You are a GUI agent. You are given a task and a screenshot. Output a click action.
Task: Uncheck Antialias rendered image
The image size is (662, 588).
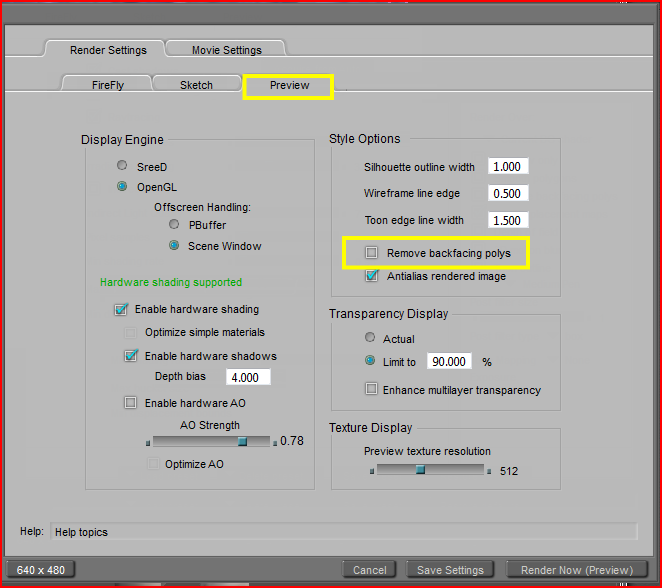click(x=372, y=276)
